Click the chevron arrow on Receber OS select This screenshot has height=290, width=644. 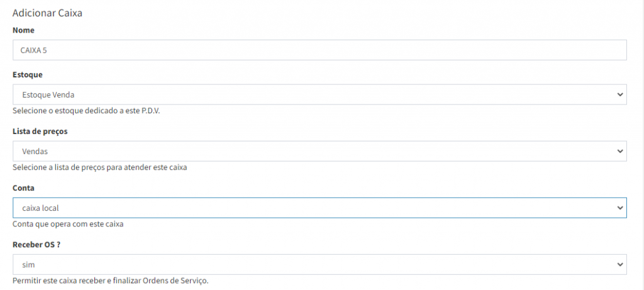point(621,265)
